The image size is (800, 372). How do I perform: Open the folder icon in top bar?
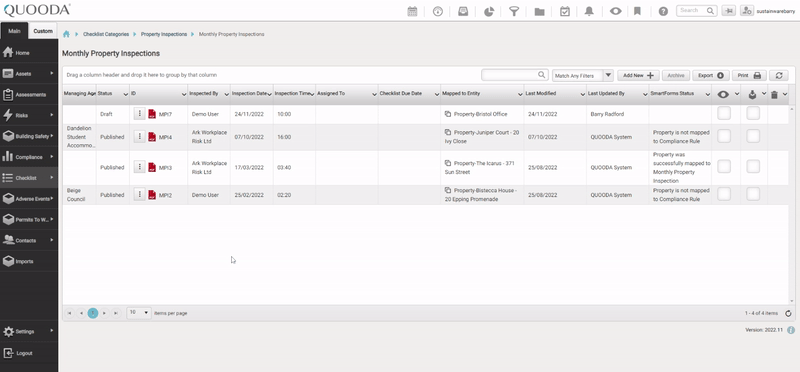[x=539, y=11]
